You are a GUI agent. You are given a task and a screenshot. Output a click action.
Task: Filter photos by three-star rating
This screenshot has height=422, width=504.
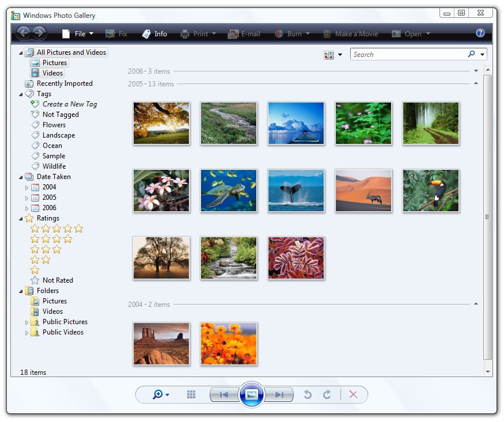click(x=46, y=249)
